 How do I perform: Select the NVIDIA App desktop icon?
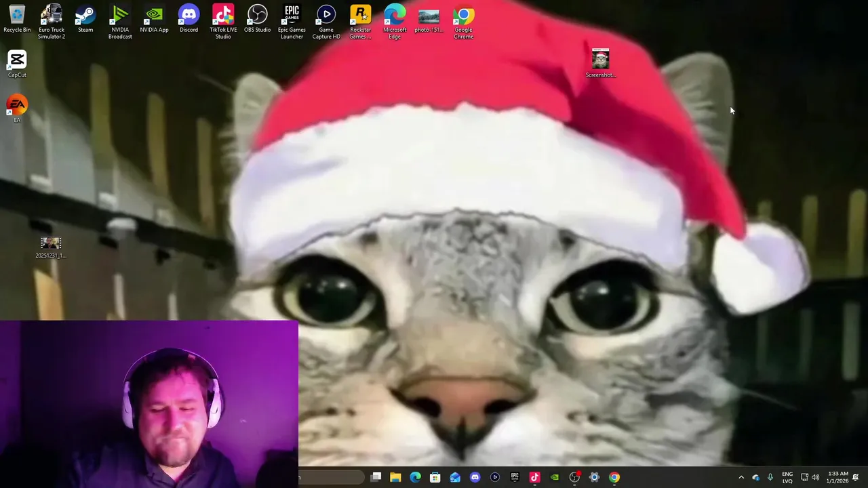pyautogui.click(x=154, y=19)
